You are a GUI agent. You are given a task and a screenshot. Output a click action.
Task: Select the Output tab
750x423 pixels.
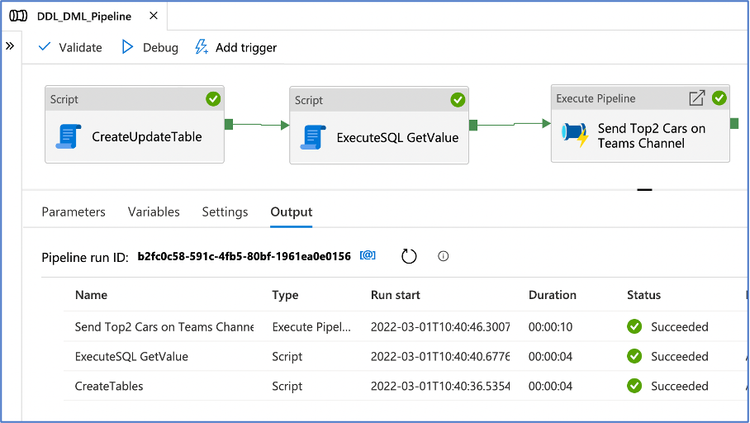click(x=291, y=212)
